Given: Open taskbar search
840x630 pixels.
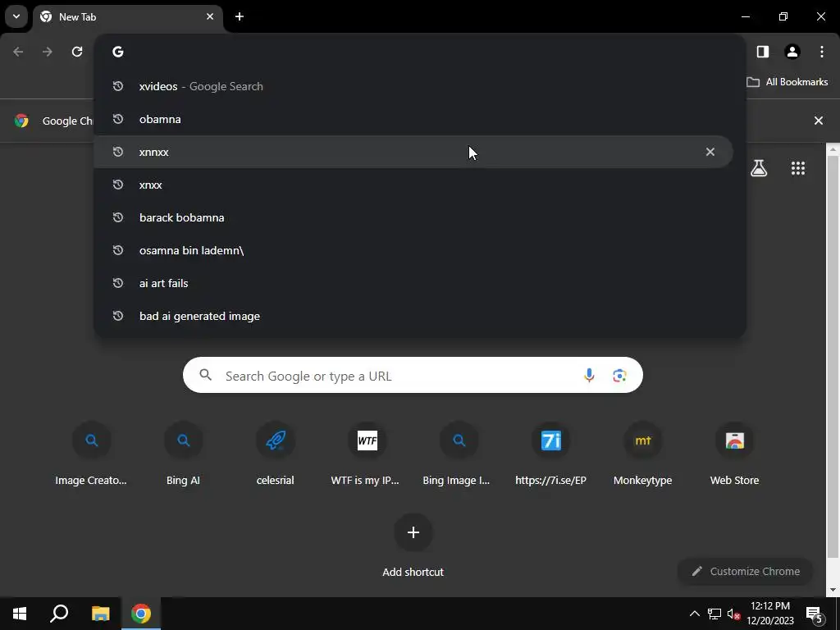Looking at the screenshot, I should [x=59, y=614].
